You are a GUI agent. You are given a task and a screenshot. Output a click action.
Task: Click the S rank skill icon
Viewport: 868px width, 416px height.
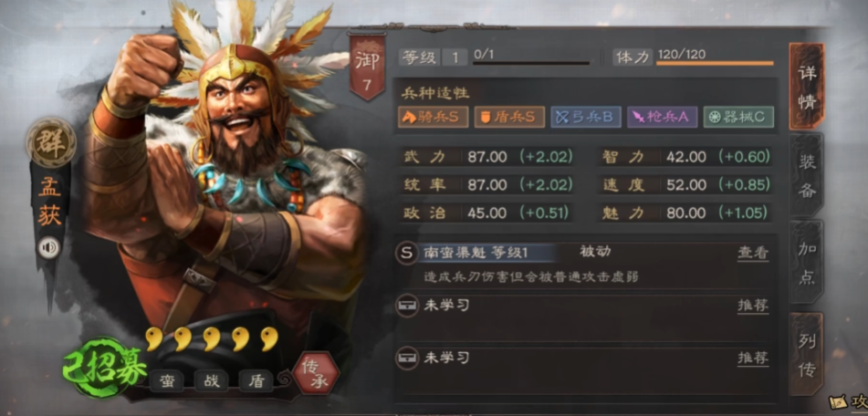(407, 254)
